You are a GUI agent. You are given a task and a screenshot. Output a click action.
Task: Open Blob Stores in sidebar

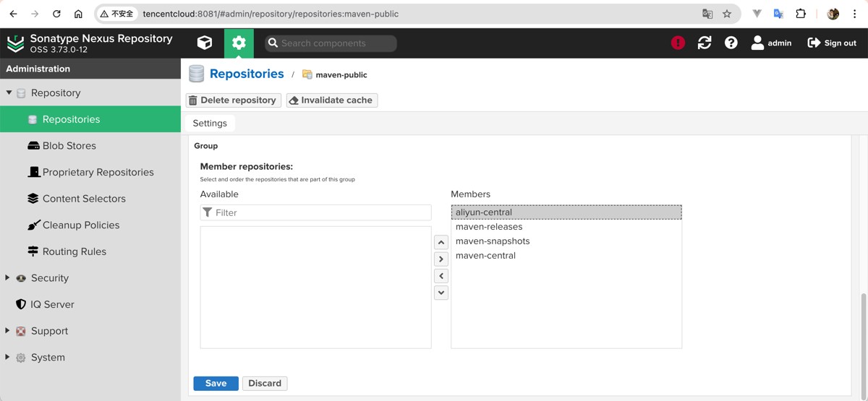[x=69, y=146]
